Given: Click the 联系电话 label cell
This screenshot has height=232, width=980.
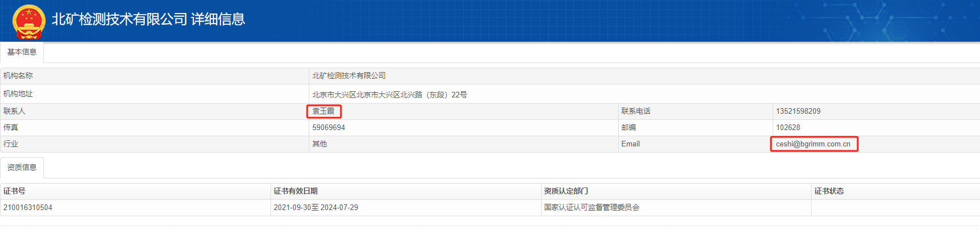Looking at the screenshot, I should pyautogui.click(x=695, y=111).
